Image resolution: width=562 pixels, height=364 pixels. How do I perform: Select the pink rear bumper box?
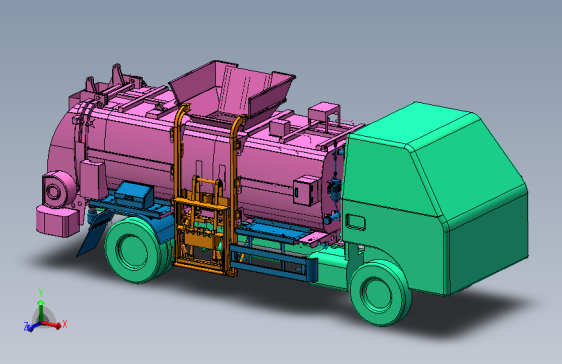coord(58,220)
